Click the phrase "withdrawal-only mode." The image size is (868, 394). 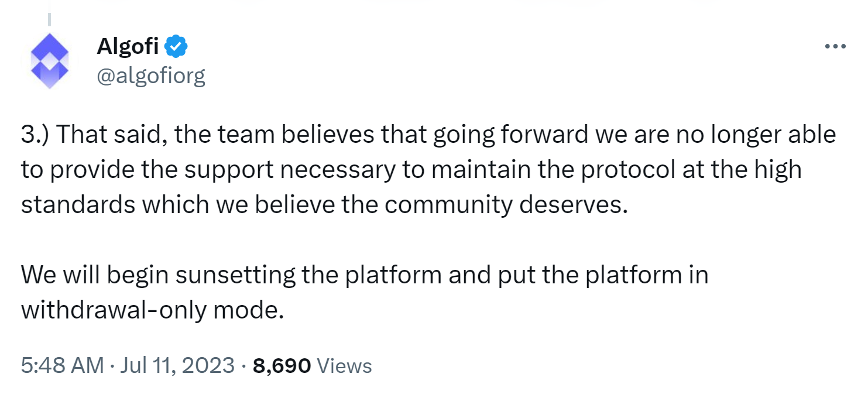click(x=152, y=310)
